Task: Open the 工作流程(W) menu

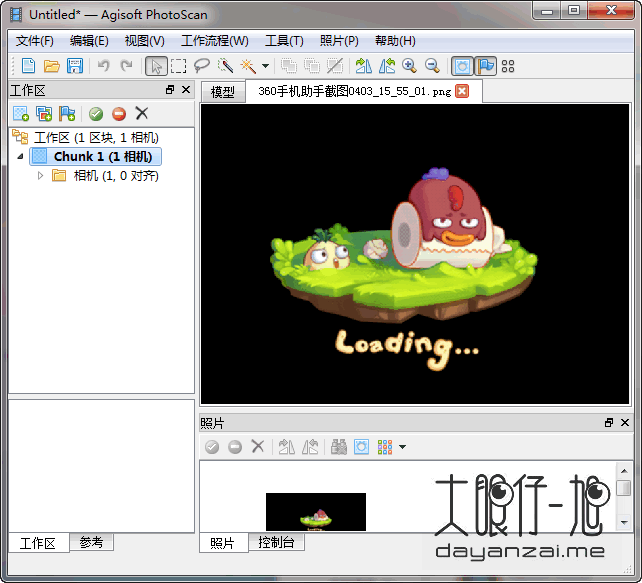Action: [215, 41]
